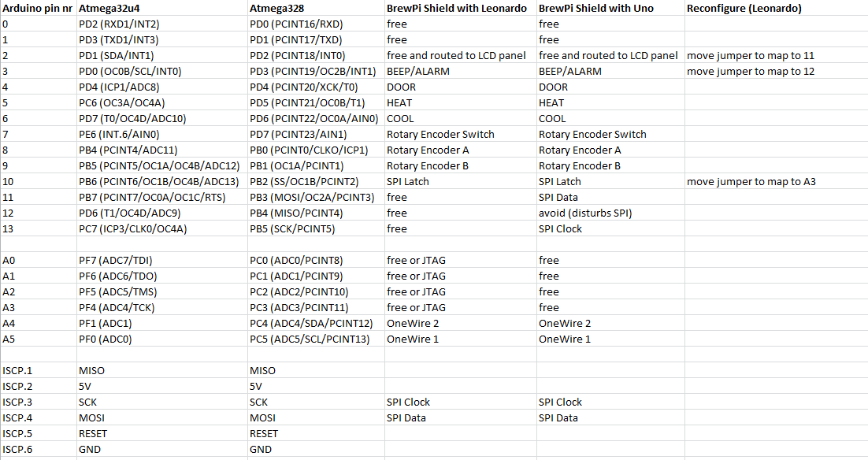Select 'BrewPi Shield with Uno' header cell
The height and width of the screenshot is (460, 868).
pyautogui.click(x=610, y=9)
